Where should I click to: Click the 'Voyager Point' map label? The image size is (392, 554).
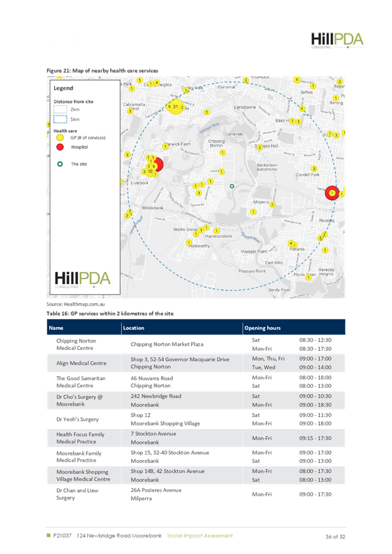click(254, 251)
